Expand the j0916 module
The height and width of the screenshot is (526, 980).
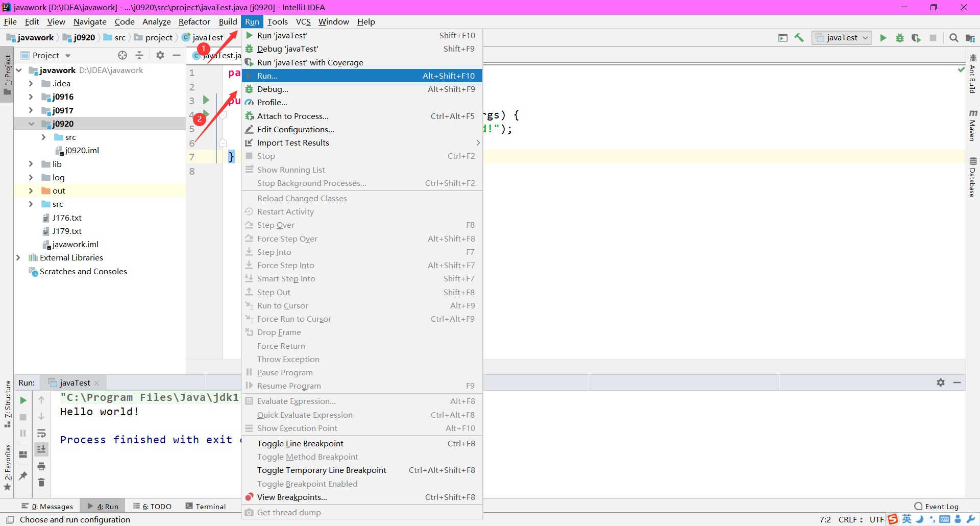(x=31, y=97)
